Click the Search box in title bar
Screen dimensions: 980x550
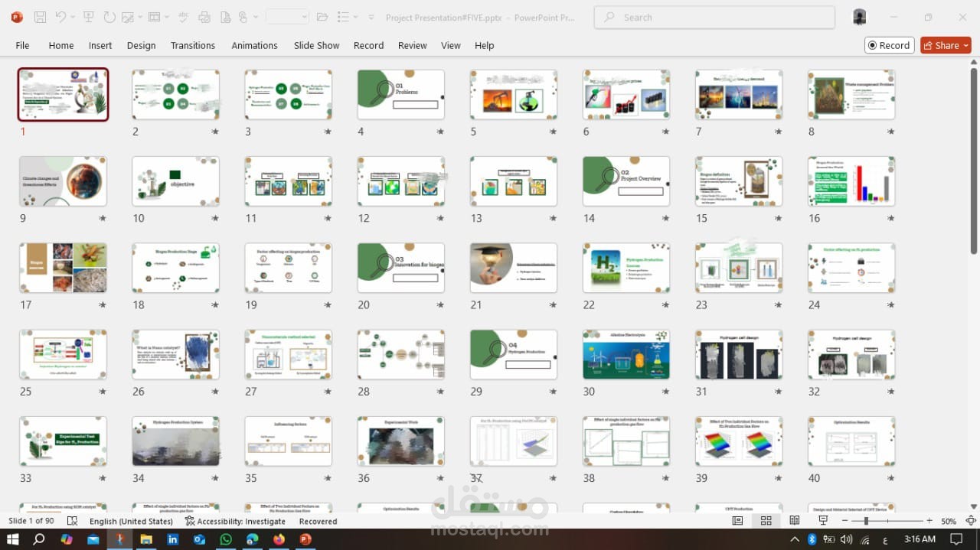(714, 17)
